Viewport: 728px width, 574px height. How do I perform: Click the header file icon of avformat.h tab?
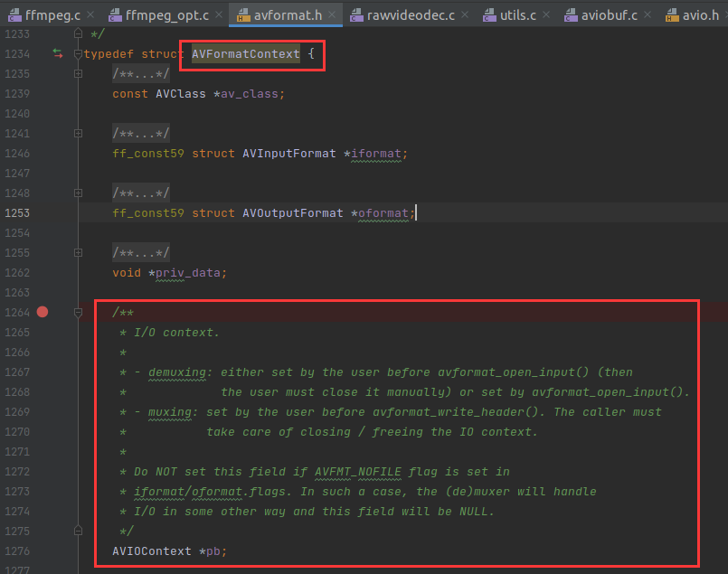point(243,15)
